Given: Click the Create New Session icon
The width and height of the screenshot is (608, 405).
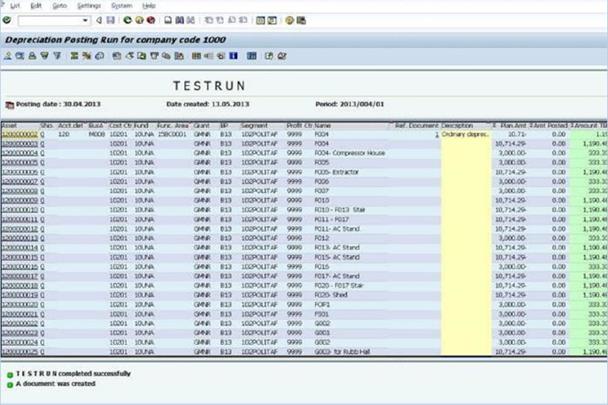Looking at the screenshot, I should (x=261, y=20).
